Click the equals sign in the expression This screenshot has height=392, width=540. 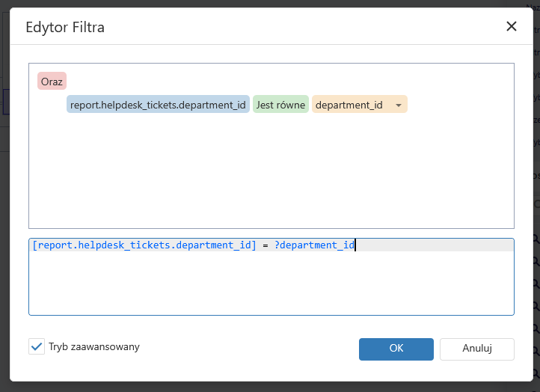coord(266,245)
